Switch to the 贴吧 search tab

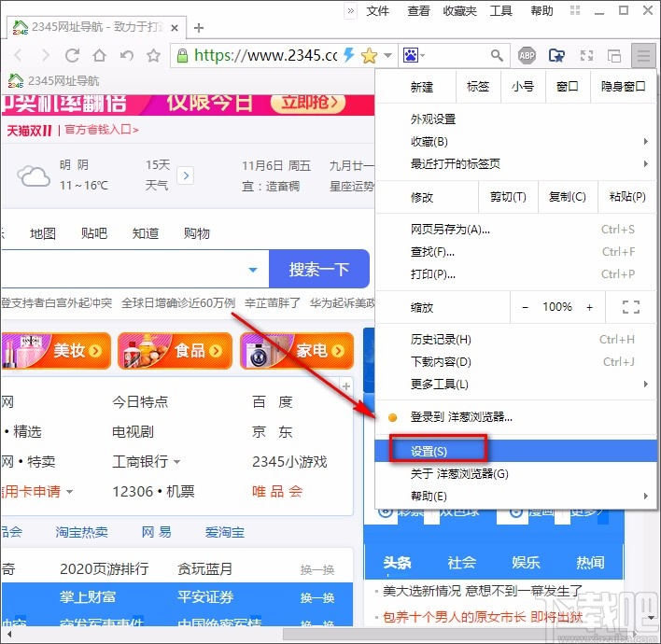coord(94,233)
